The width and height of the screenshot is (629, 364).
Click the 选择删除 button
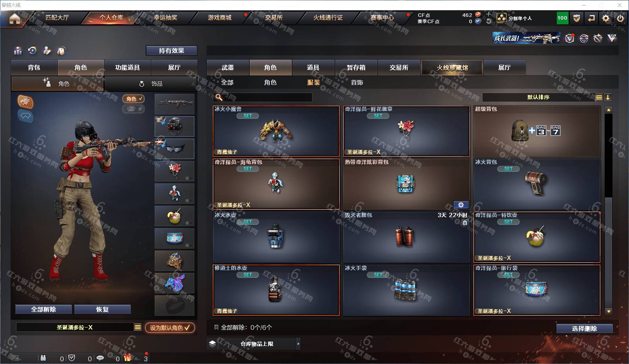click(x=585, y=329)
